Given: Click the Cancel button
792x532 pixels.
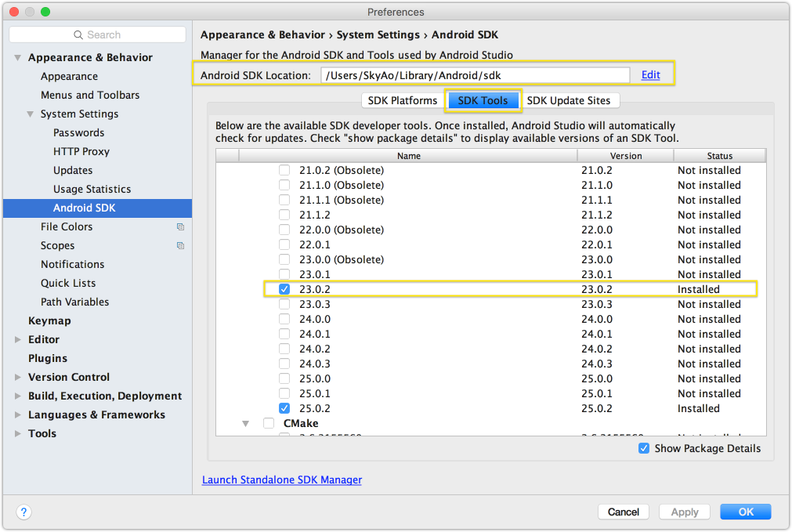Looking at the screenshot, I should 624,512.
